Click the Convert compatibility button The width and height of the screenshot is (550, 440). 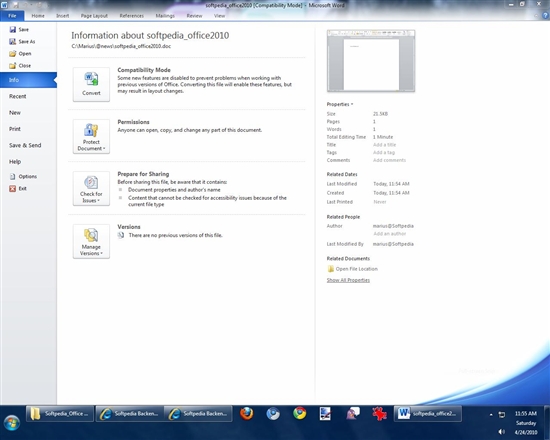[x=91, y=85]
